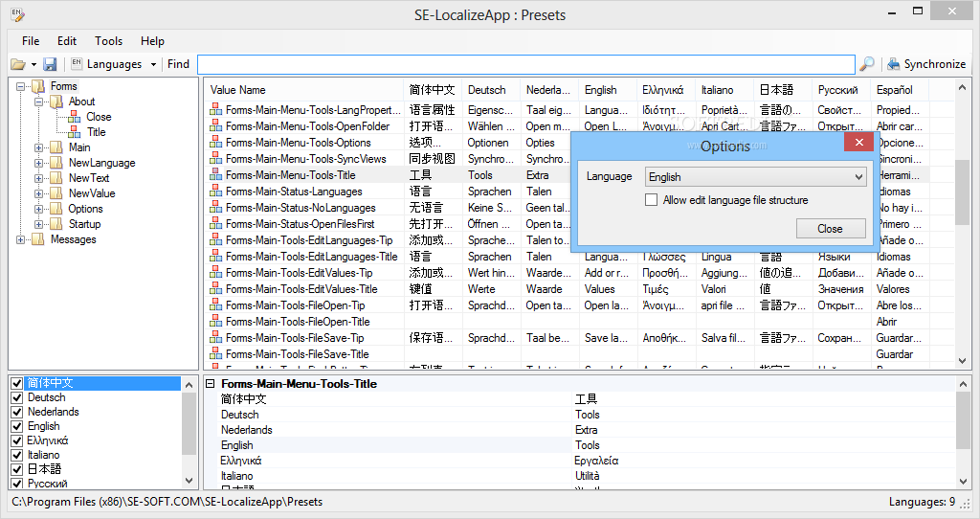Click icon of Forms-Main-Tools-FileSave-Title row
Viewport: 980px width, 519px height.
click(x=215, y=354)
